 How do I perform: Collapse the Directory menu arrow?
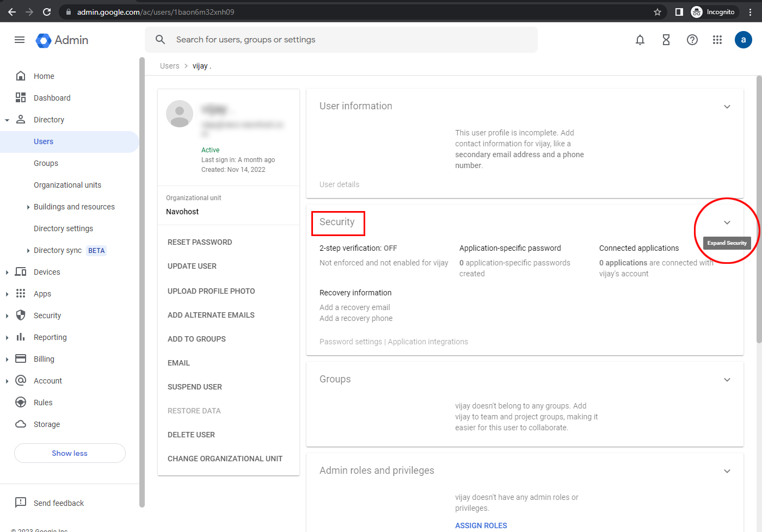pos(7,120)
